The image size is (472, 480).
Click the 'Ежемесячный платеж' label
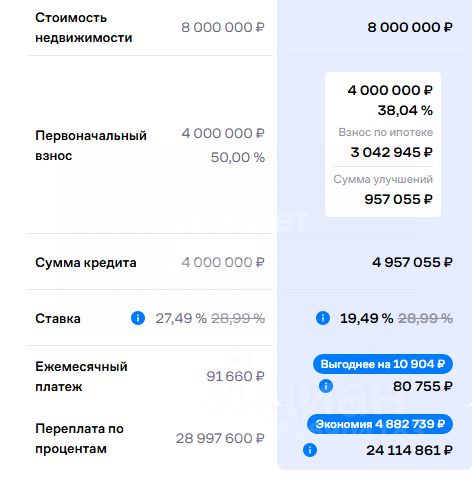pos(81,376)
